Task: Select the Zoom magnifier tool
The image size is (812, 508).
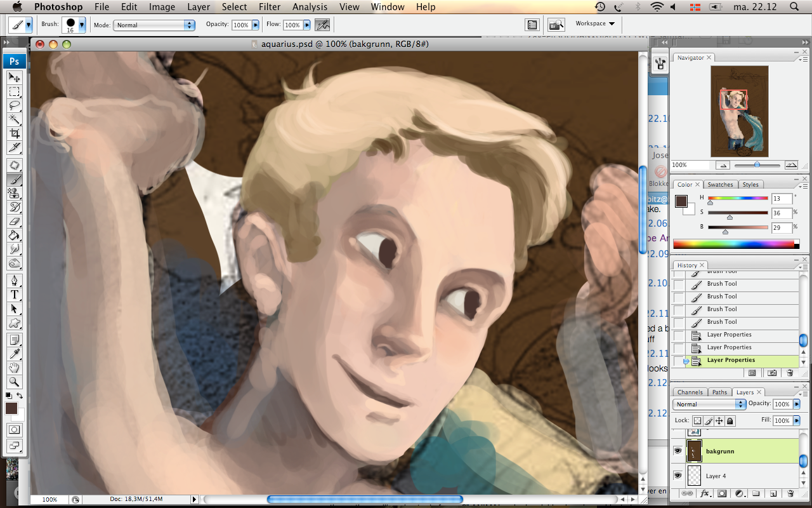Action: (x=15, y=382)
